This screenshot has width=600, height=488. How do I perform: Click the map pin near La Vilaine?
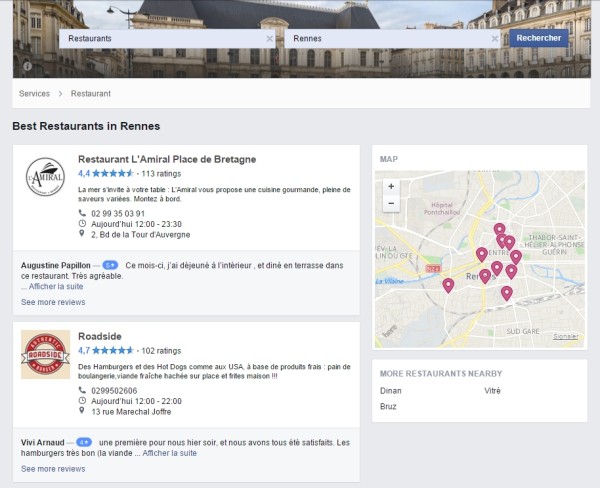coord(448,286)
